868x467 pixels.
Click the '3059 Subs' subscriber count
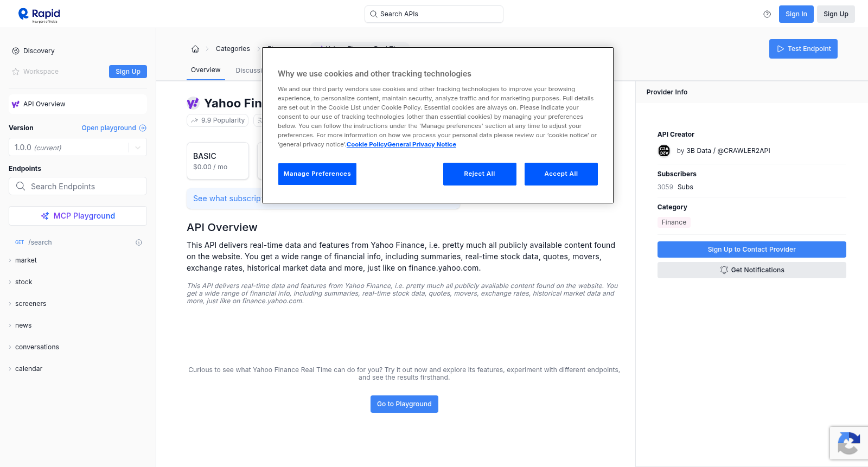(675, 187)
